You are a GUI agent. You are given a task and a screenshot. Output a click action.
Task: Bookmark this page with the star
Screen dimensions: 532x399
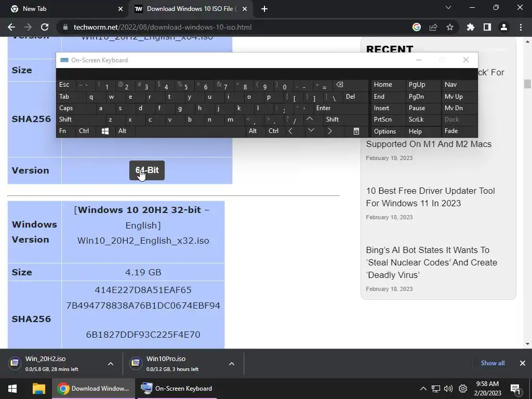[450, 27]
